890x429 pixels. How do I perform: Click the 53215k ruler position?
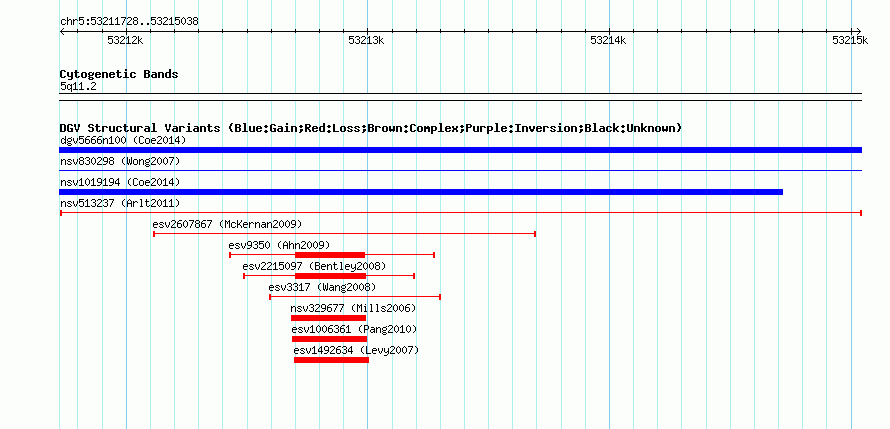[850, 40]
